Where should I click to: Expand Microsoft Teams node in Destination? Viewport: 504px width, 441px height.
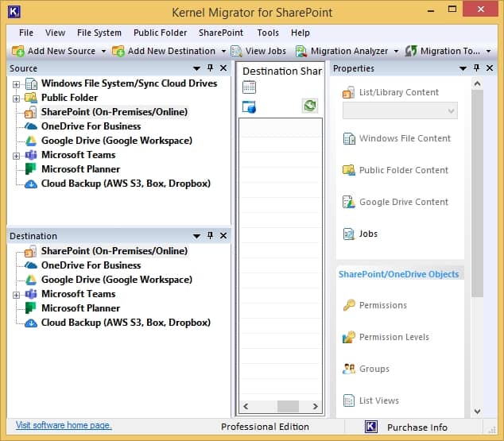[16, 295]
